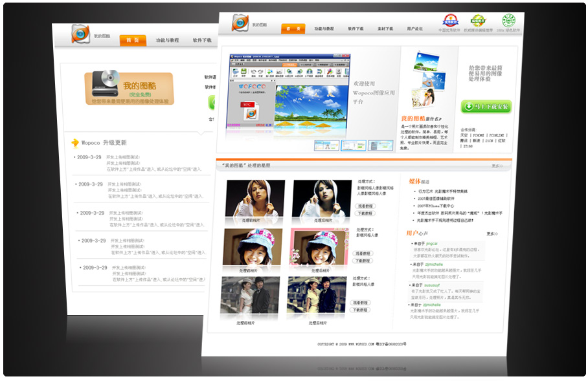Open the 首页 tab on the front page
The width and height of the screenshot is (588, 381).
point(293,29)
